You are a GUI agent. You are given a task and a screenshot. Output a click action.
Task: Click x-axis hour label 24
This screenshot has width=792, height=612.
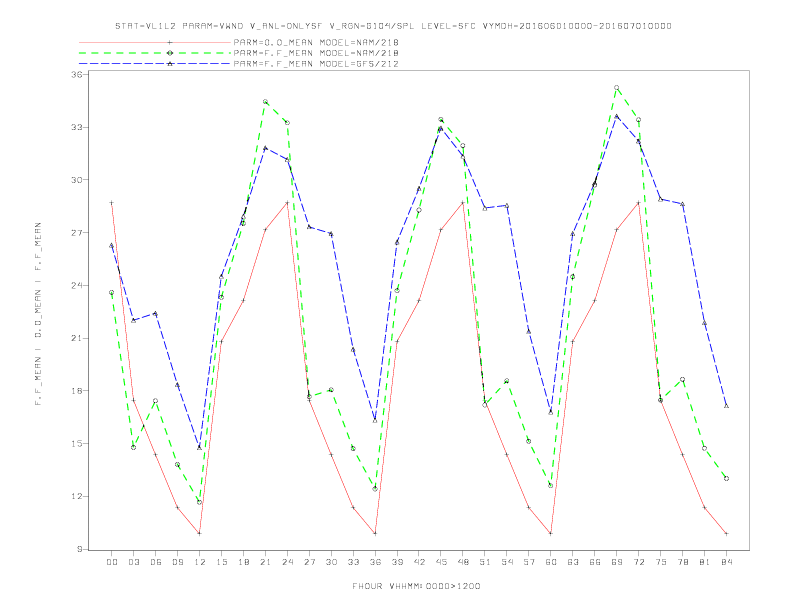coord(287,562)
